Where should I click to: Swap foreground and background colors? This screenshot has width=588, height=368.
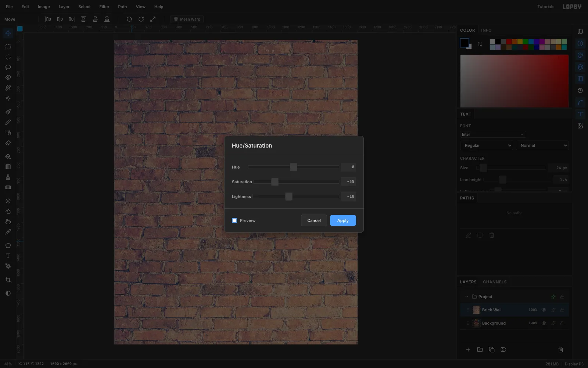pyautogui.click(x=480, y=44)
